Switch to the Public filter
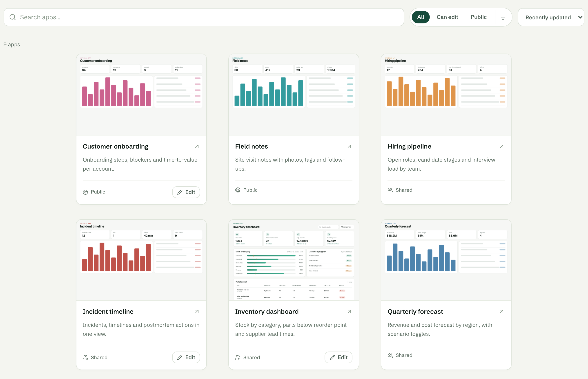The height and width of the screenshot is (379, 588). click(478, 17)
